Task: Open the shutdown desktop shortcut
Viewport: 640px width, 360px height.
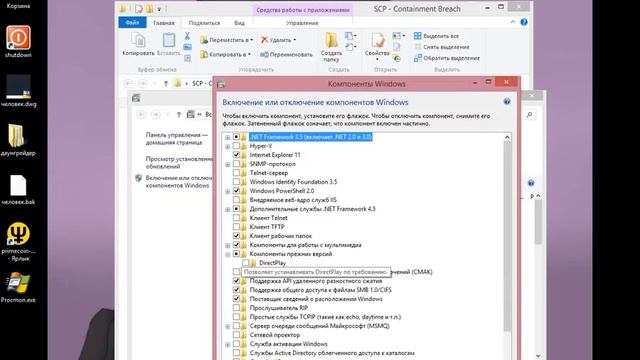Action: pyautogui.click(x=18, y=41)
